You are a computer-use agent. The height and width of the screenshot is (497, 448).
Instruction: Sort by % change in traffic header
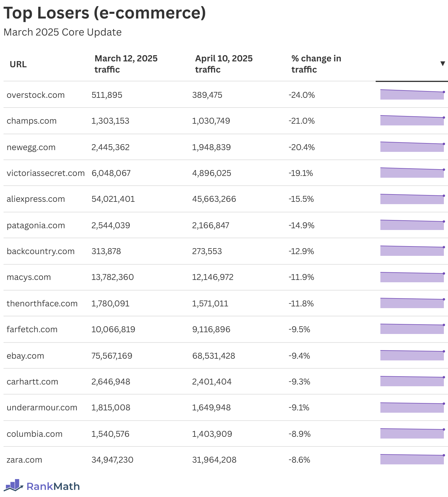pyautogui.click(x=316, y=64)
